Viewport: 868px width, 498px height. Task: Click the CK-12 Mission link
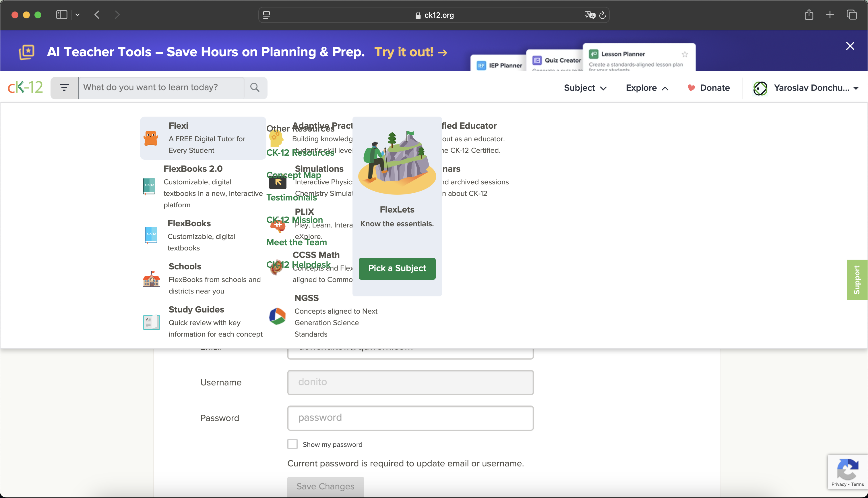coord(294,220)
